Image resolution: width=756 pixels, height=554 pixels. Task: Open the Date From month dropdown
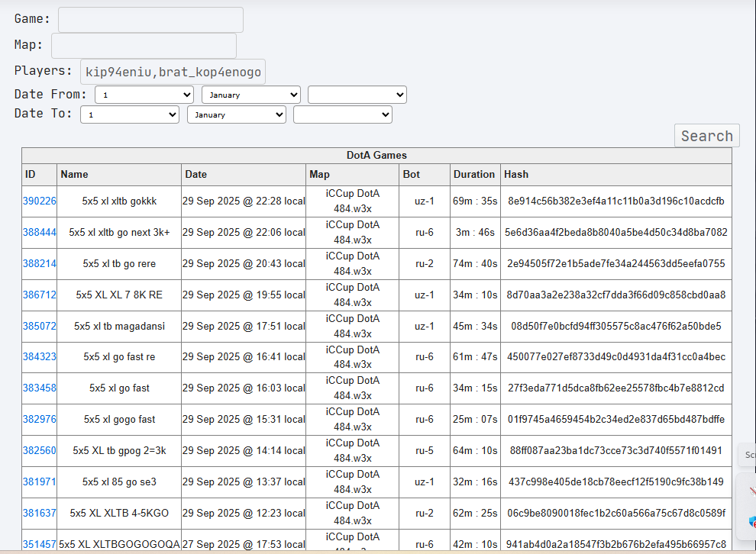click(251, 95)
